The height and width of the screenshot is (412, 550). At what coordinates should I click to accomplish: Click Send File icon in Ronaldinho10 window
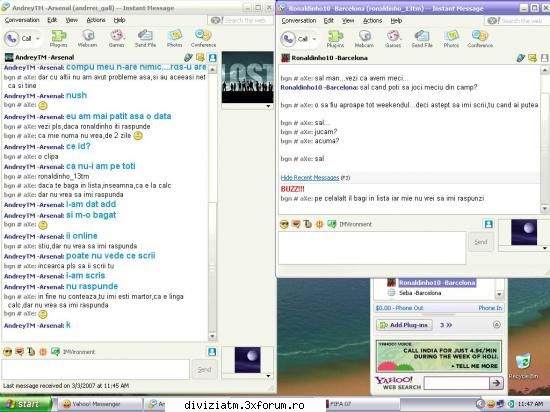[422, 39]
